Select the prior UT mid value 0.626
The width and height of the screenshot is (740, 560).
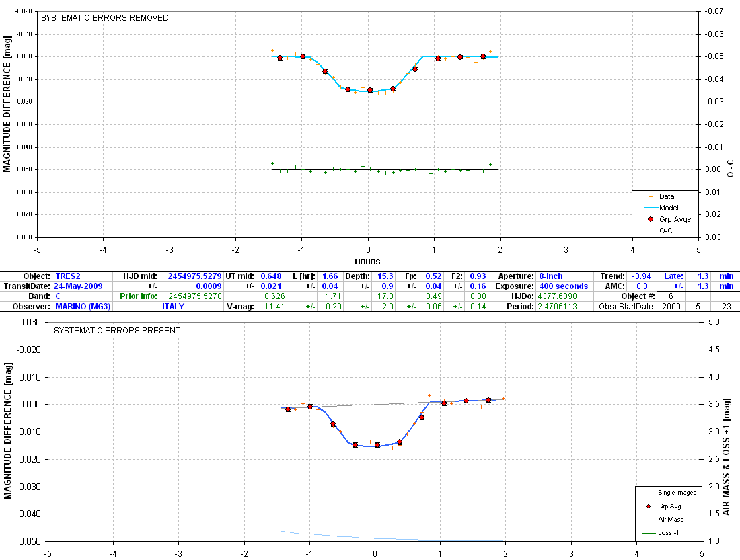(274, 296)
